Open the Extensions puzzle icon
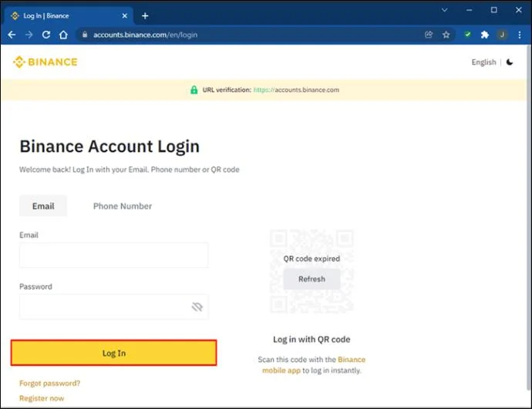This screenshot has width=532, height=409. coord(485,35)
